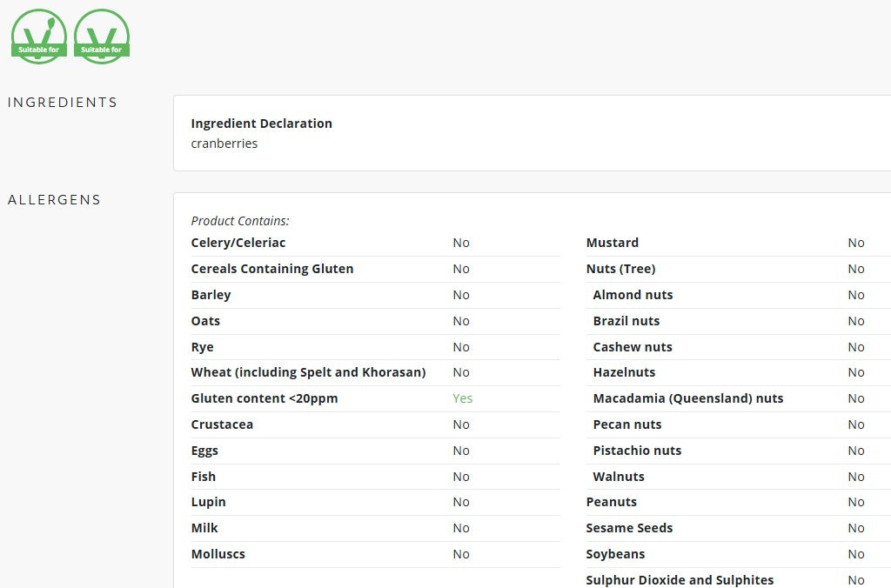Click the Fish allergen label

[x=203, y=477]
